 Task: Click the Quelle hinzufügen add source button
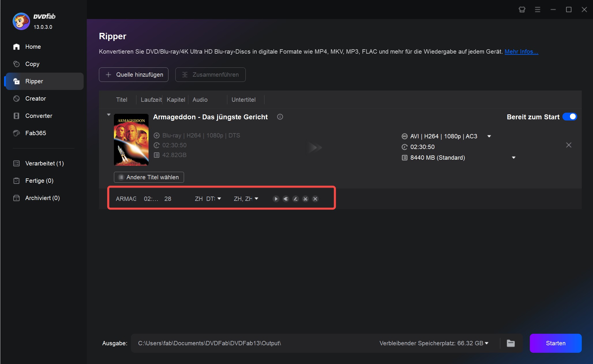135,74
